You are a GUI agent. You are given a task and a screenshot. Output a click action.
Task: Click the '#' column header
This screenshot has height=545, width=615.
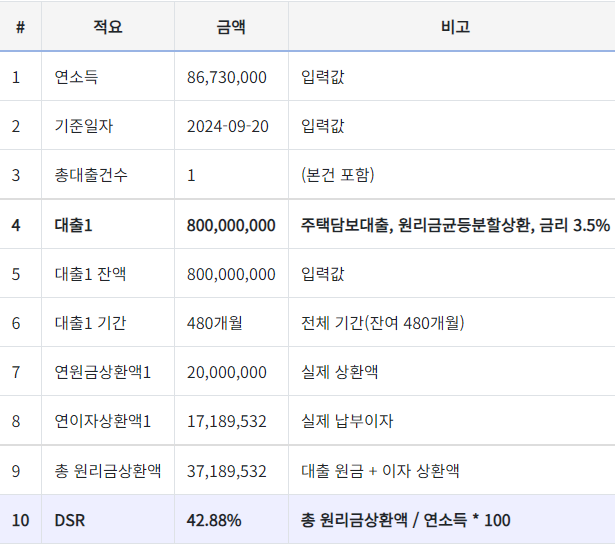coord(20,27)
